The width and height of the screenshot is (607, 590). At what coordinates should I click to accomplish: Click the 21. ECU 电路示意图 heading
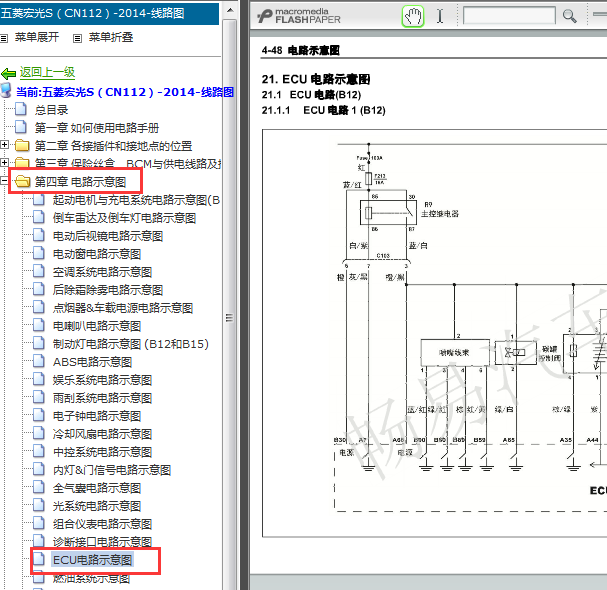pos(316,79)
